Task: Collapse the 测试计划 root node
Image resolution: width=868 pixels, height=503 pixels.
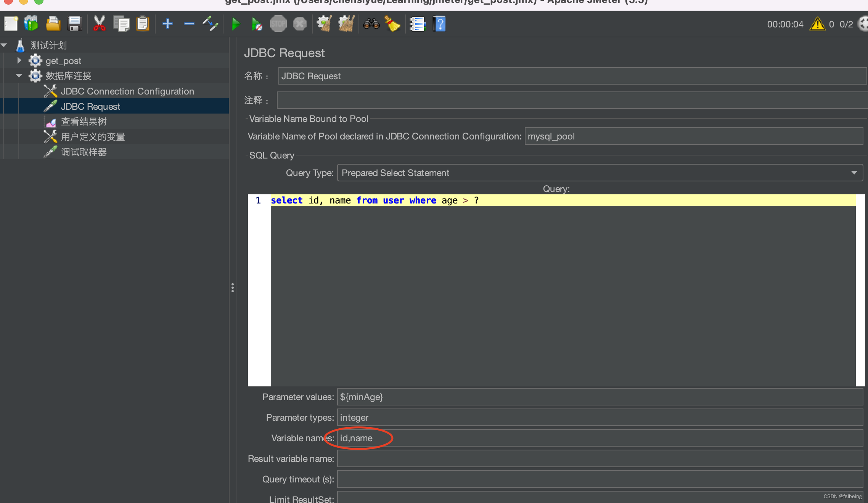Action: point(4,45)
